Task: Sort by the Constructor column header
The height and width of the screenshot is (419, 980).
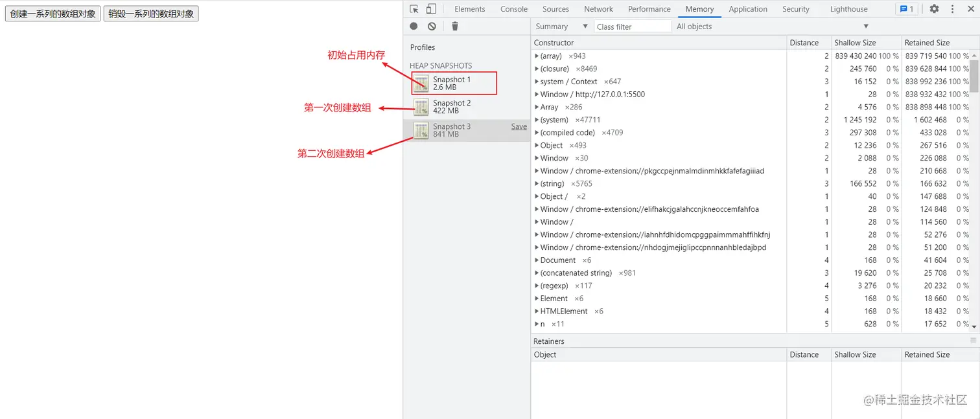Action: (659, 43)
